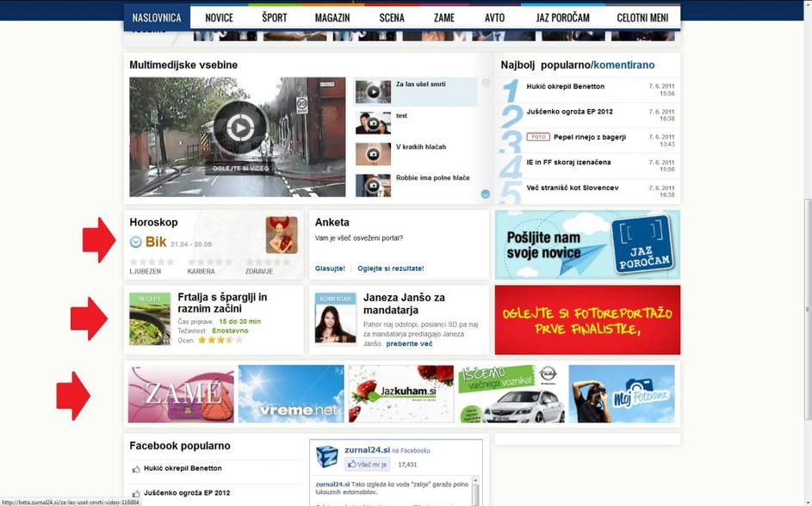
Task: Switch to the 'komentirano' tab
Action: tap(623, 65)
